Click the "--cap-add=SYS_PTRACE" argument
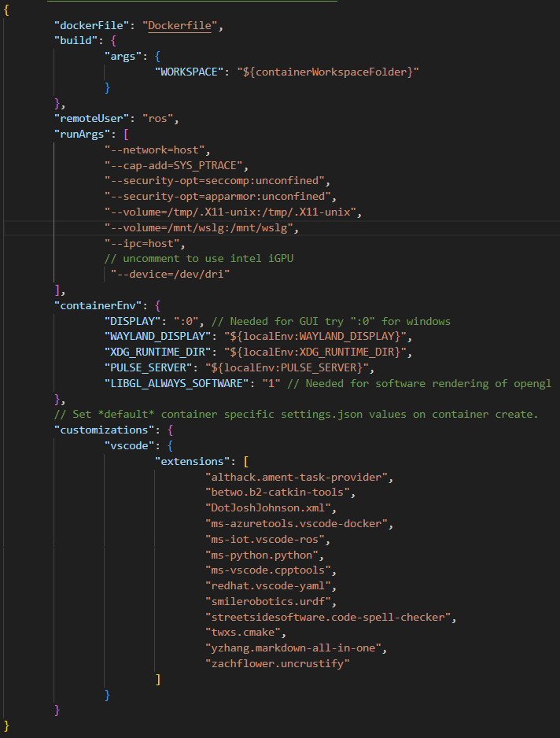Image resolution: width=560 pixels, height=738 pixels. point(176,165)
